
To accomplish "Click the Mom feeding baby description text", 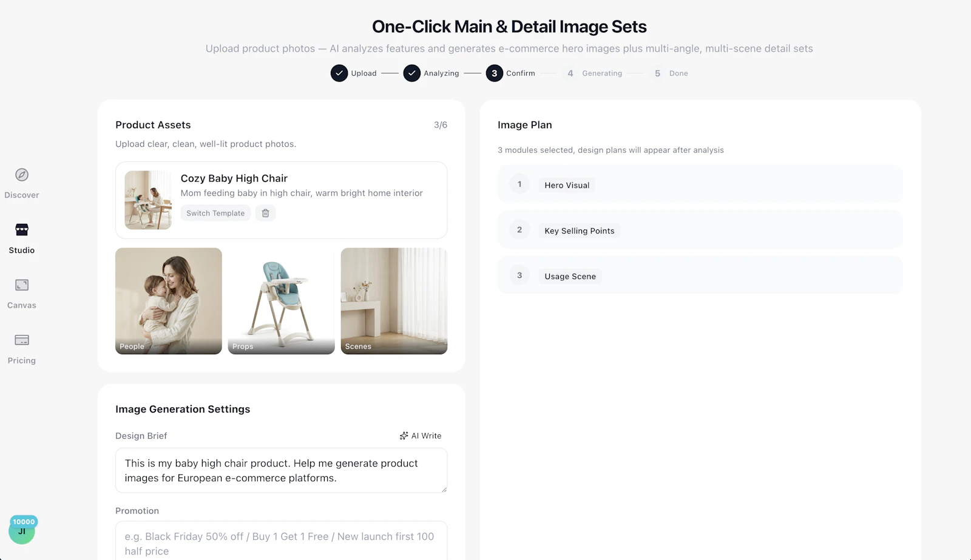I will tap(302, 193).
